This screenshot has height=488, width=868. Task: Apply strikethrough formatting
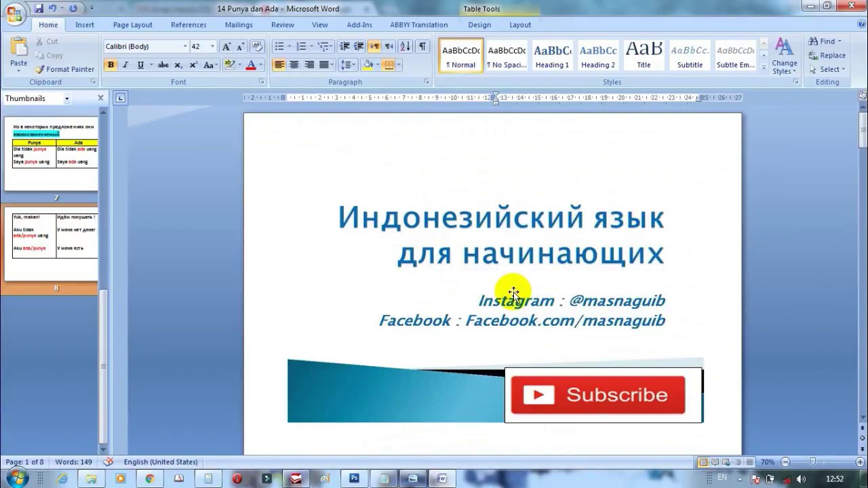tap(163, 65)
